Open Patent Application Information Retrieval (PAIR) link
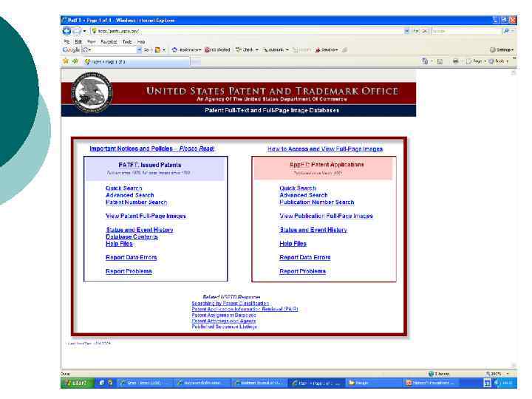Viewport: 532px width, 399px height. click(x=245, y=309)
